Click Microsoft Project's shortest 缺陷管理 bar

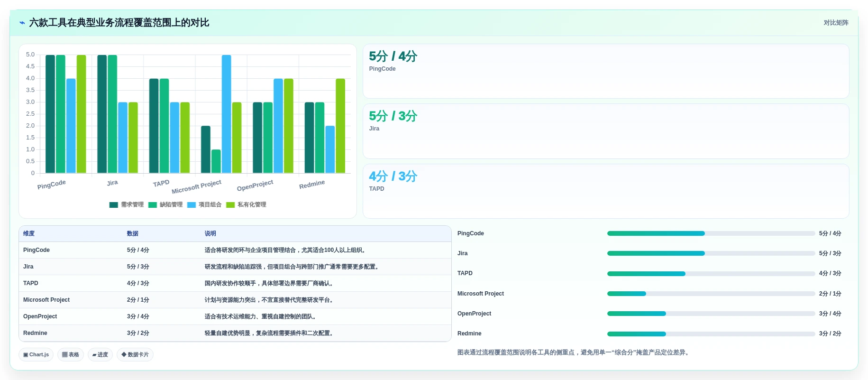click(216, 161)
